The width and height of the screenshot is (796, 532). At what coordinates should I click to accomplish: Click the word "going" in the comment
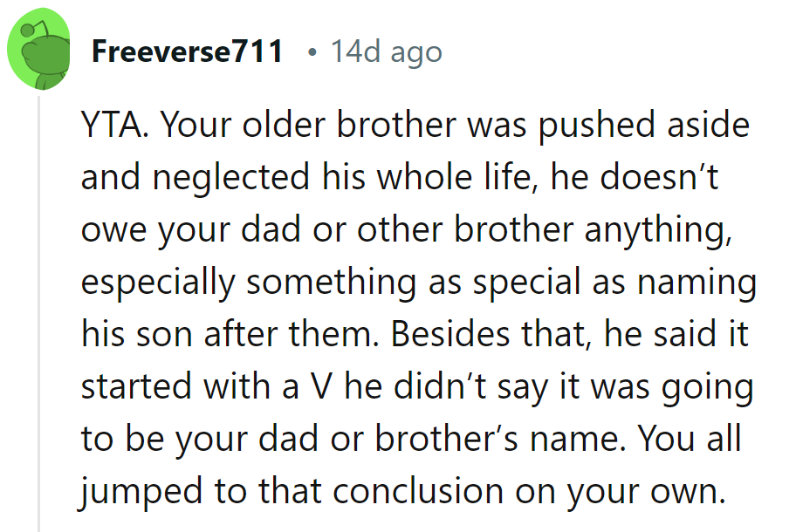(x=707, y=387)
